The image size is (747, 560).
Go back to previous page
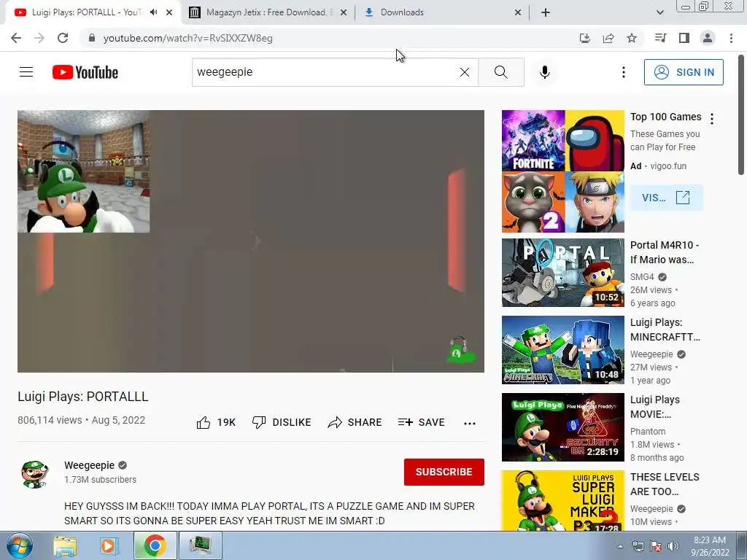[16, 38]
